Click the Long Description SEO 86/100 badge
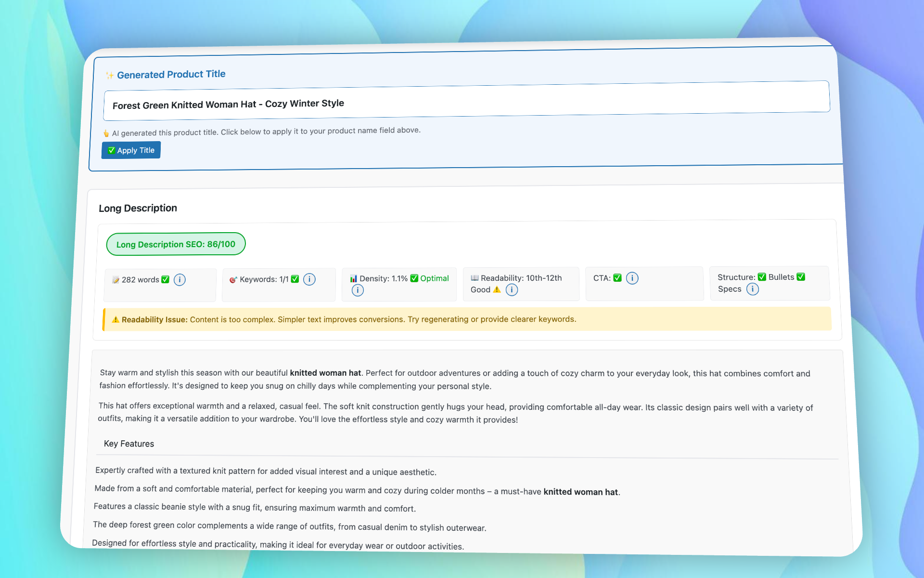The image size is (924, 578). (176, 244)
